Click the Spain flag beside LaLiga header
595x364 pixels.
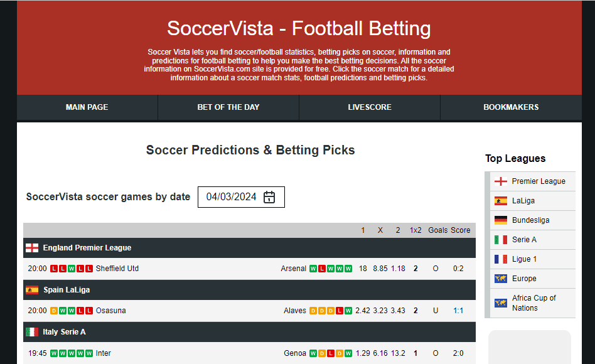point(32,290)
